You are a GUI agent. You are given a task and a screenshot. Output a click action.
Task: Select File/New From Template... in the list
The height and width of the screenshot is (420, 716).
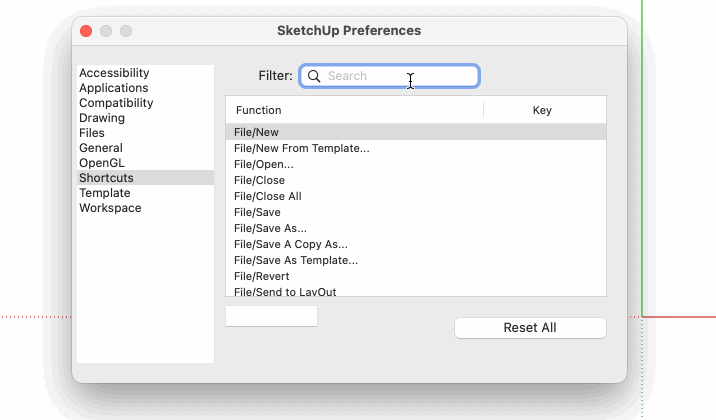coord(302,148)
